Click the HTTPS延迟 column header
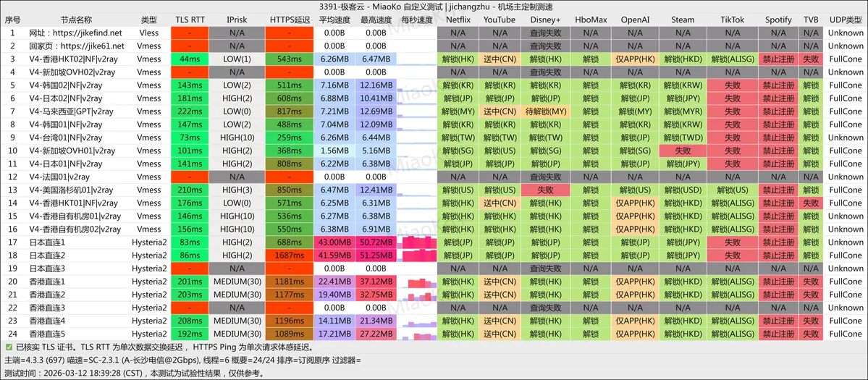Viewport: 868px width, 380px height. [290, 20]
